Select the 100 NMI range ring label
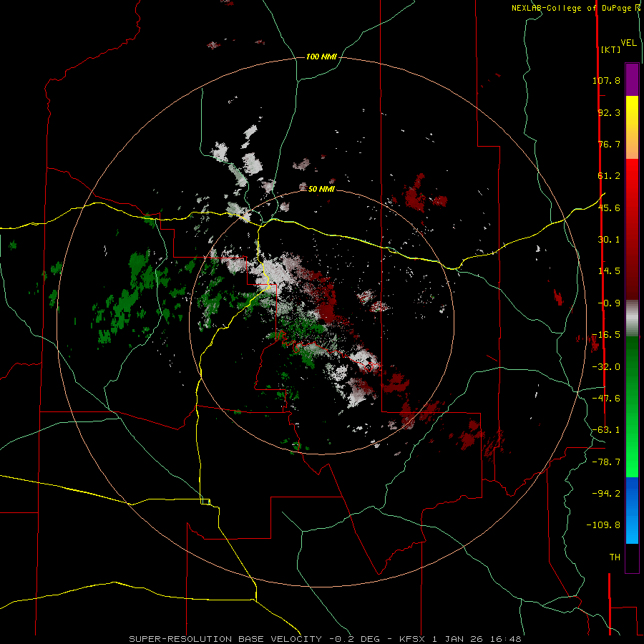 321,57
